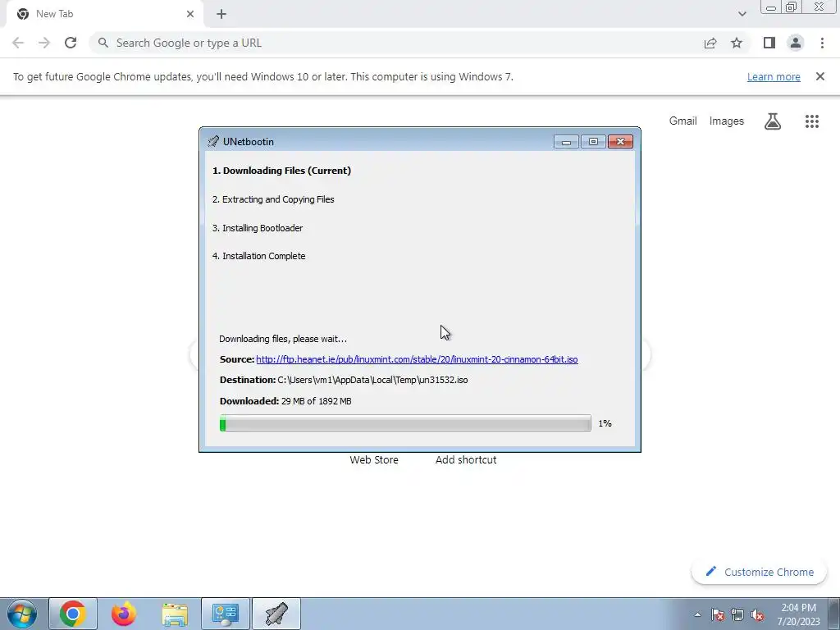This screenshot has height=630, width=840.
Task: Close the UNetbootin window
Action: click(620, 142)
